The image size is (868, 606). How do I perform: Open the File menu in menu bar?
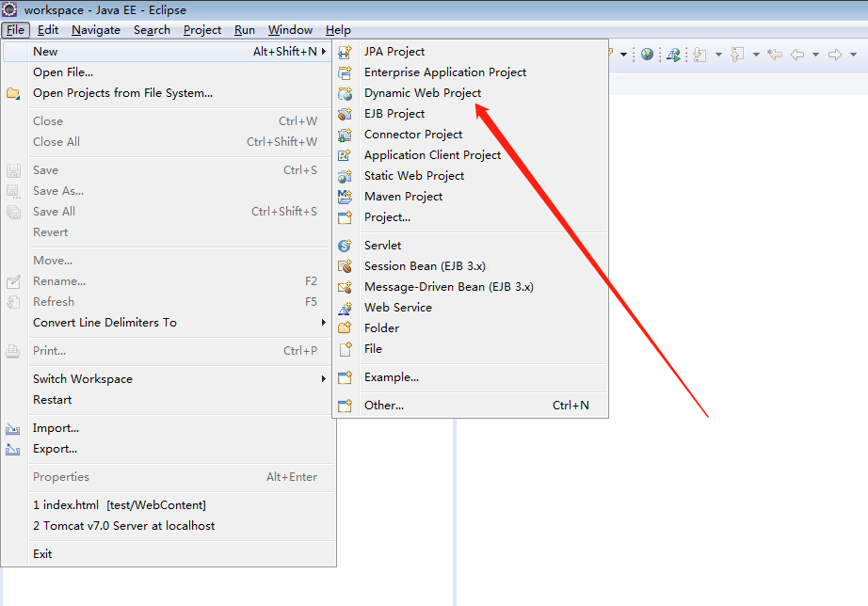coord(15,30)
